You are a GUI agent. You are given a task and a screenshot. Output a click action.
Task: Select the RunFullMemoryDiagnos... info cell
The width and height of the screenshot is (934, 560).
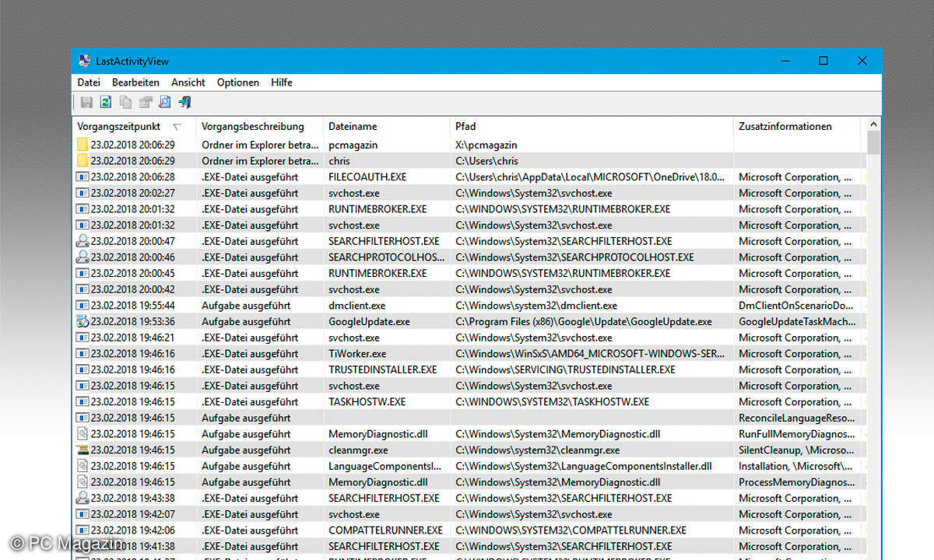pos(797,434)
